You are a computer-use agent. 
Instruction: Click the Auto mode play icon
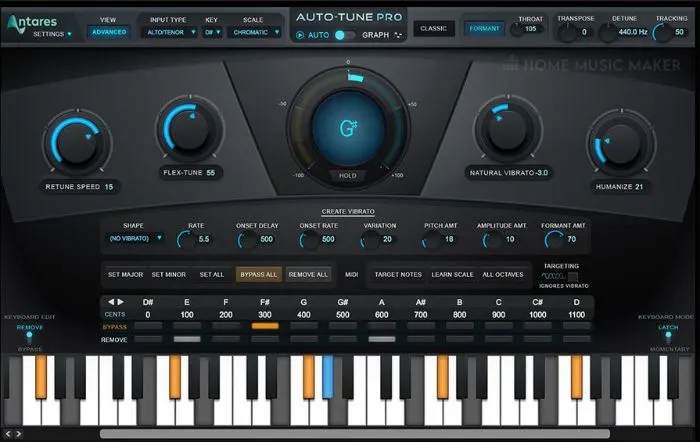[x=300, y=35]
